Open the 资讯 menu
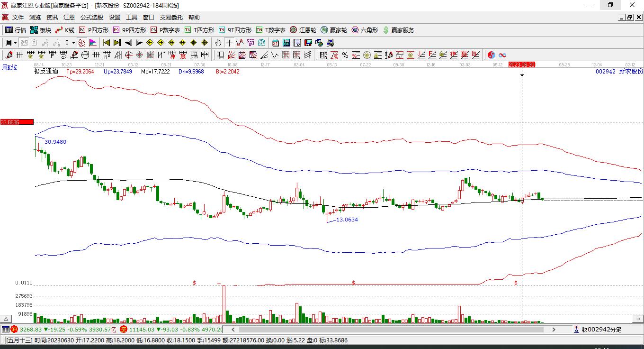 tap(52, 18)
